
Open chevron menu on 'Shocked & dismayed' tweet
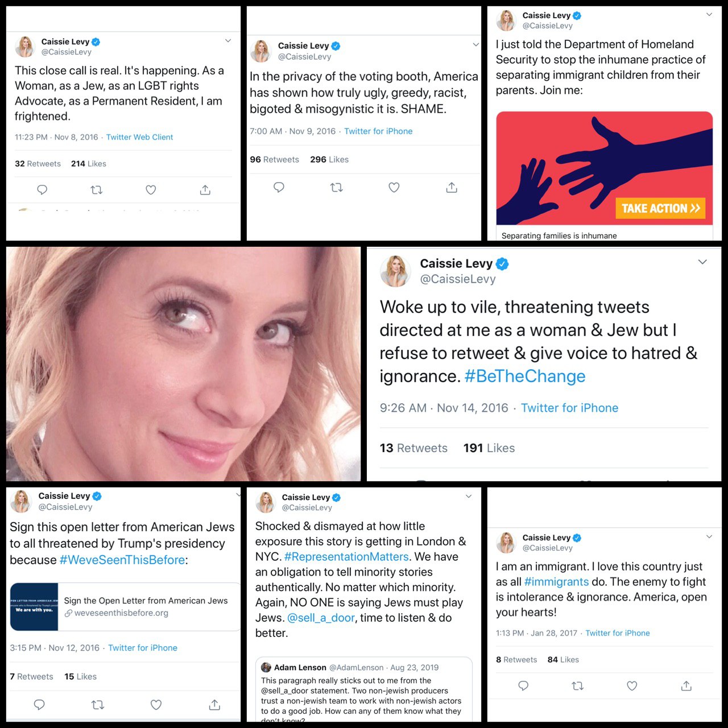tap(469, 496)
